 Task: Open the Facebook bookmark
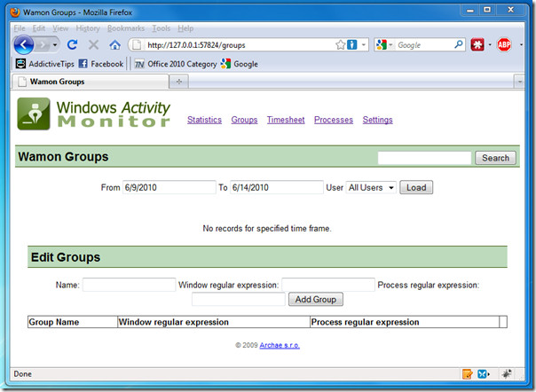101,64
